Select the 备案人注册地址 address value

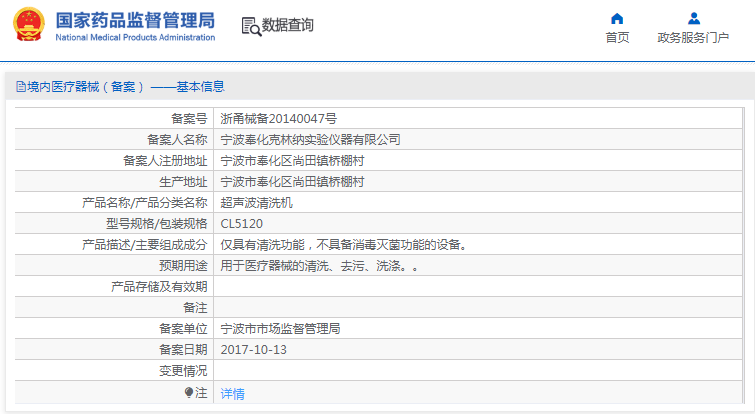292,161
